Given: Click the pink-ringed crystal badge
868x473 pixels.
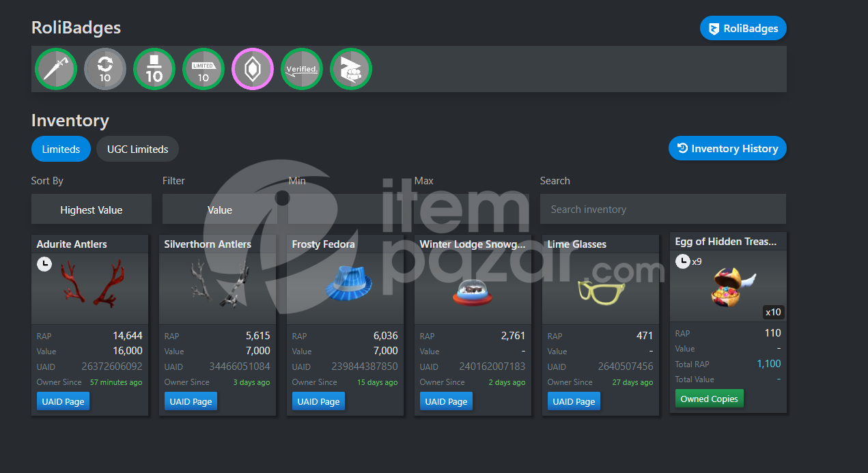Looking at the screenshot, I should click(x=253, y=69).
